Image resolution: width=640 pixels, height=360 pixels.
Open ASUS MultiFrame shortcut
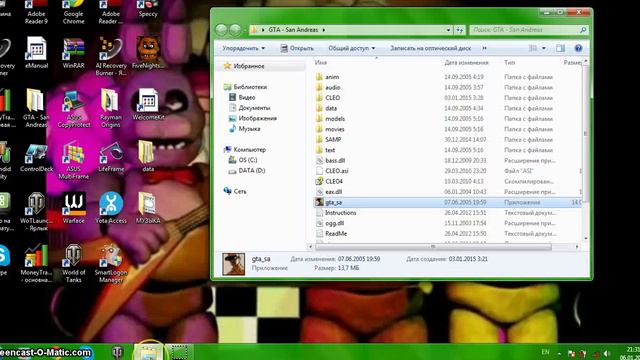click(73, 161)
